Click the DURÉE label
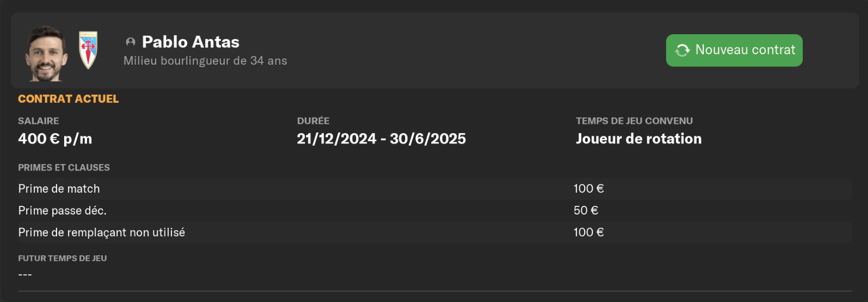Viewport: 868px width, 302px height. tap(313, 121)
